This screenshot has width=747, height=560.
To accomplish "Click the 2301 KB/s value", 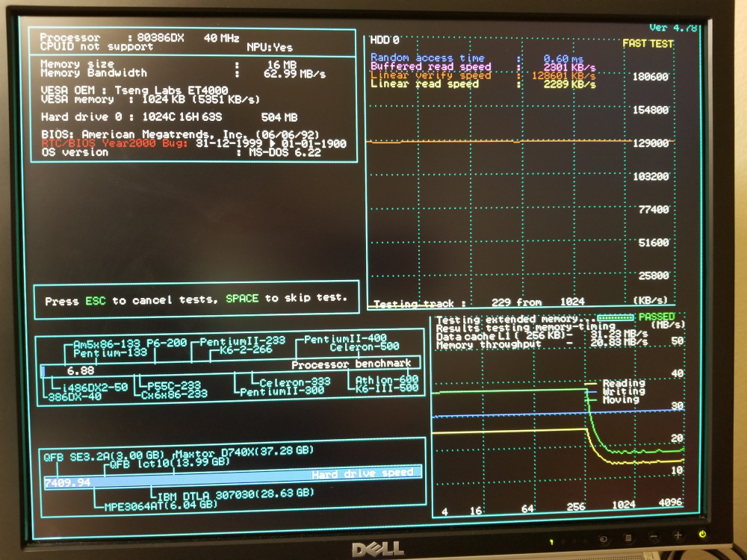I will point(569,68).
